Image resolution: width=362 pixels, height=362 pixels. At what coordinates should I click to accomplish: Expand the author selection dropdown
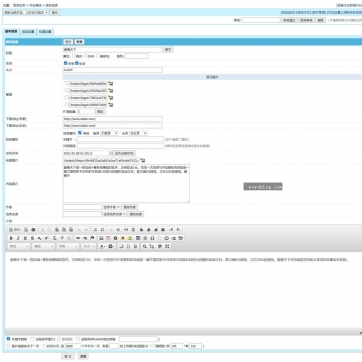[111, 207]
